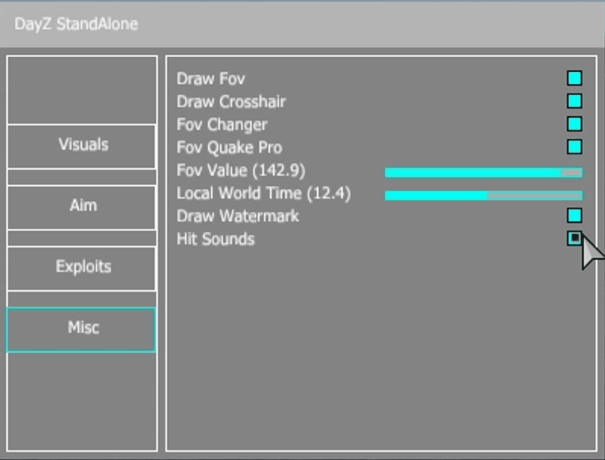Toggle the Draw Watermark checkbox
The image size is (605, 460).
click(x=574, y=215)
